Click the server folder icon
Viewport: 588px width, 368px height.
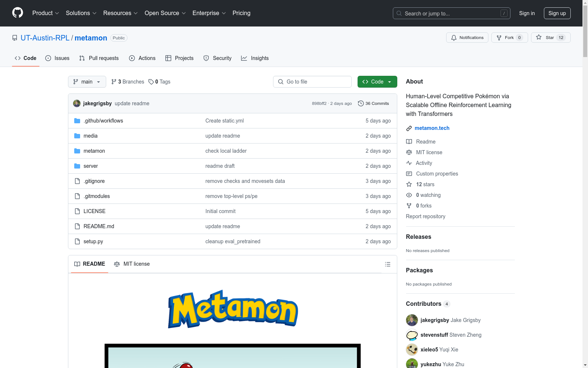coord(77,166)
